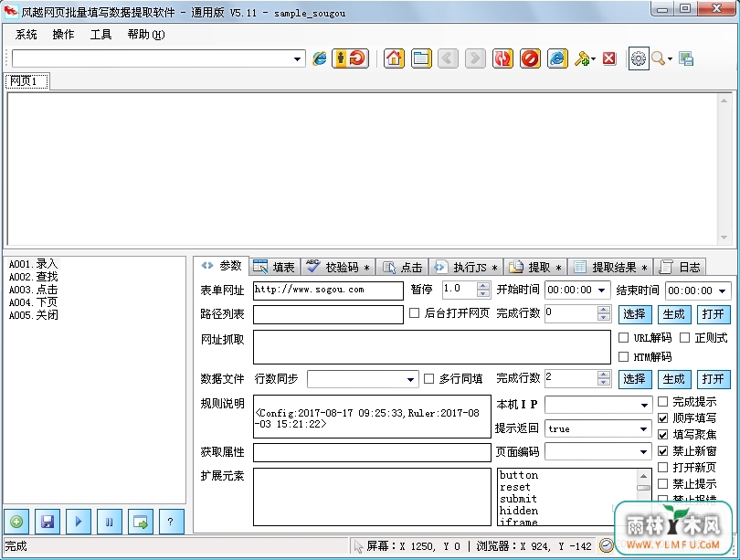Enable 后台打开网页 checkbox
The image size is (740, 560).
click(x=414, y=312)
